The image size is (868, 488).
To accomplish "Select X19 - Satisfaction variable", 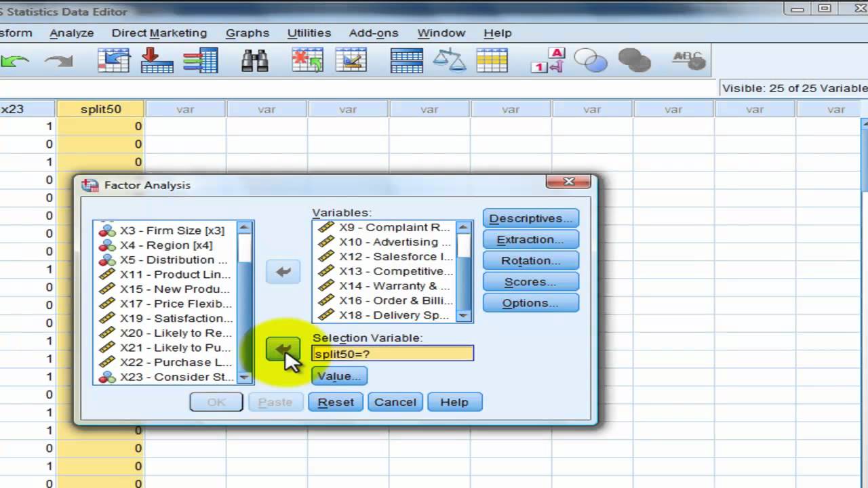I will [x=165, y=318].
